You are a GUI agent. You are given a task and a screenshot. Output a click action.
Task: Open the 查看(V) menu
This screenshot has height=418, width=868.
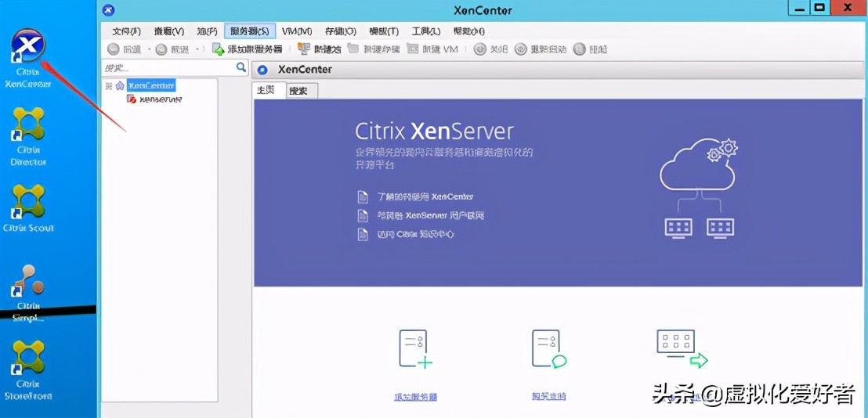[x=169, y=31]
